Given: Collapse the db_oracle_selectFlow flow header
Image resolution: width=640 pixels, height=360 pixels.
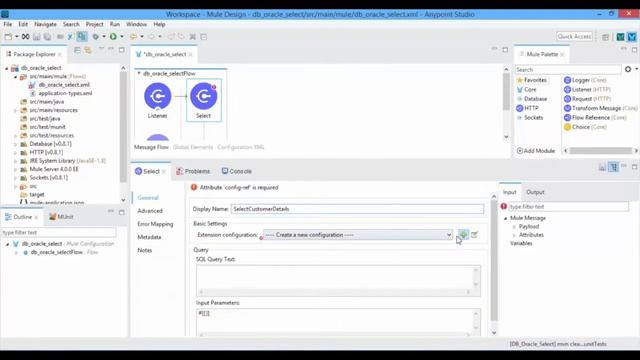Looking at the screenshot, I should (139, 73).
